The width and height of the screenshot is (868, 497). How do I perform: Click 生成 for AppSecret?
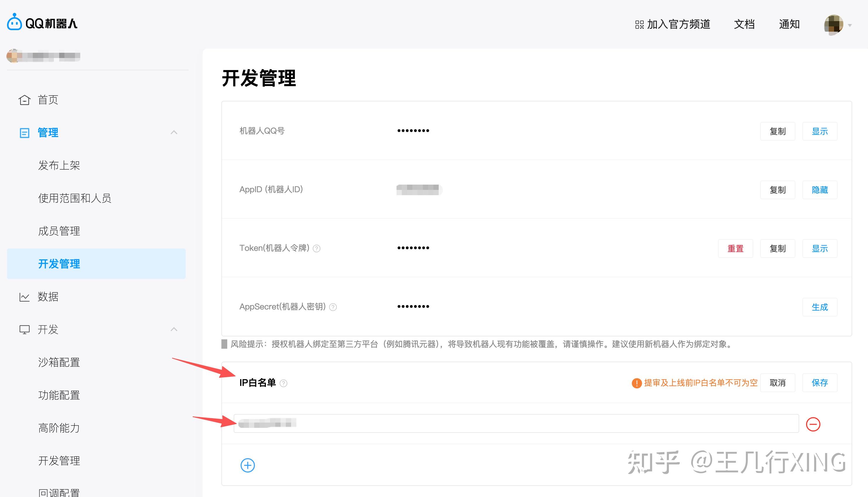click(820, 307)
